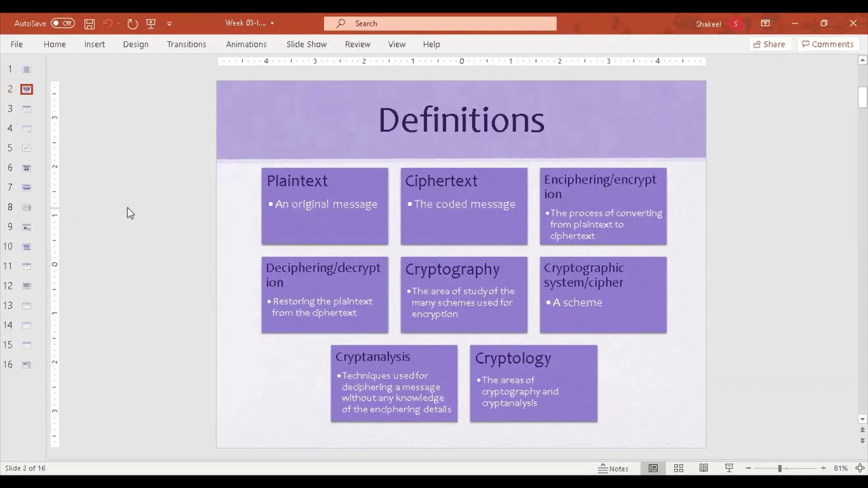Click the zoom out minus button
Viewport: 868px width, 488px height.
click(x=748, y=468)
